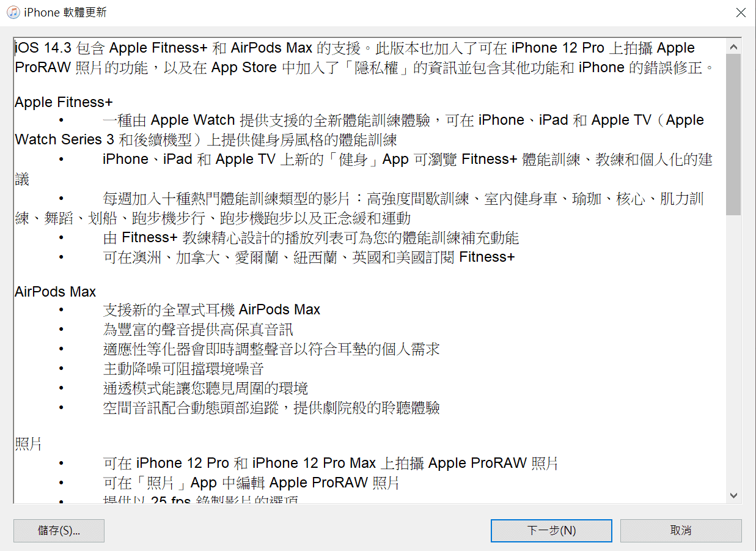Click the line 通透模式能讓您聽見周圍的環境
The width and height of the screenshot is (756, 551).
205,388
